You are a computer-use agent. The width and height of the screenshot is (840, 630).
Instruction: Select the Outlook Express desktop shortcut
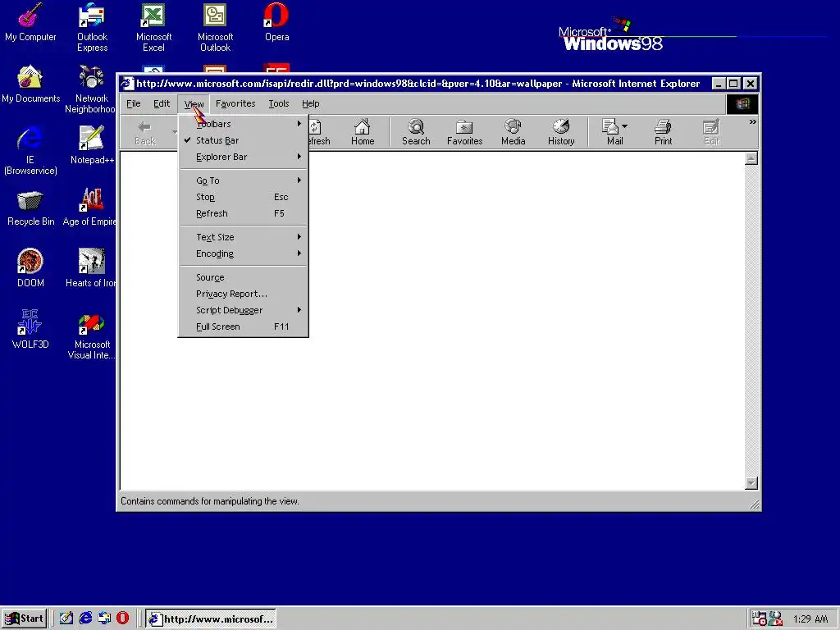(x=92, y=27)
